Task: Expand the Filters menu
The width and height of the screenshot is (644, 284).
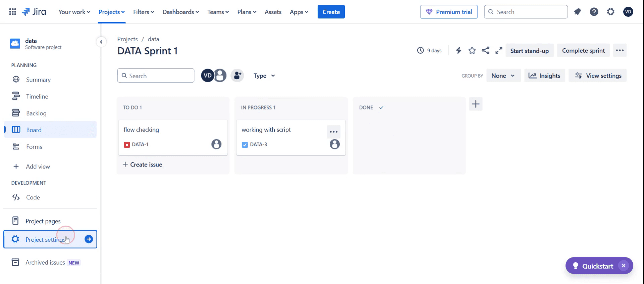Action: (144, 12)
